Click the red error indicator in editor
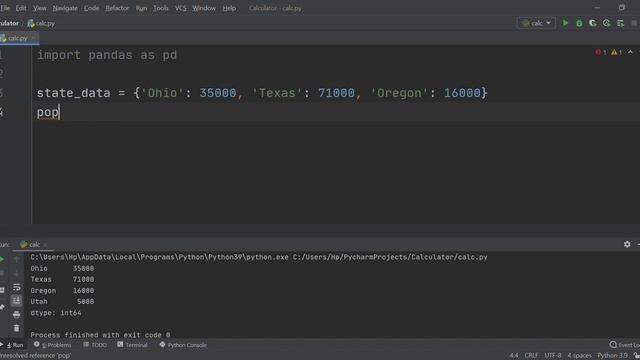 pyautogui.click(x=601, y=52)
